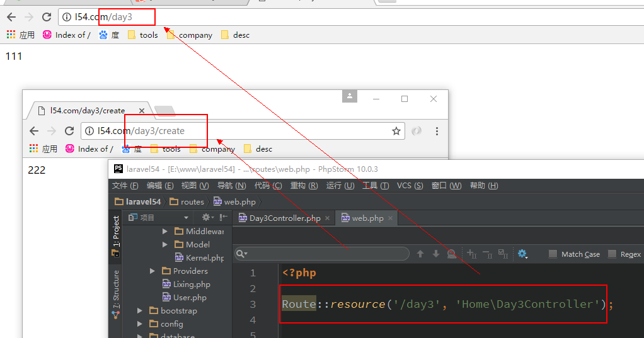Expand the Middleware folder in tree
The image size is (644, 338).
tap(165, 231)
